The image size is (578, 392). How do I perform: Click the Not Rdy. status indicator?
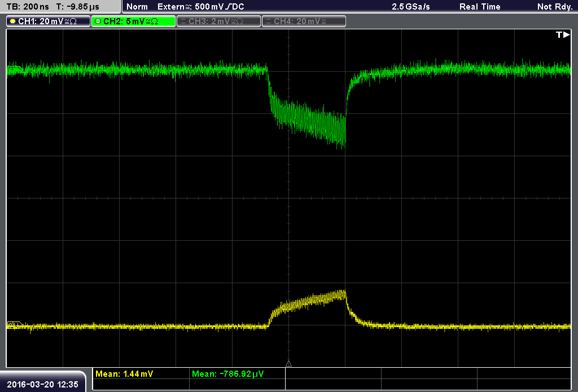(x=555, y=7)
